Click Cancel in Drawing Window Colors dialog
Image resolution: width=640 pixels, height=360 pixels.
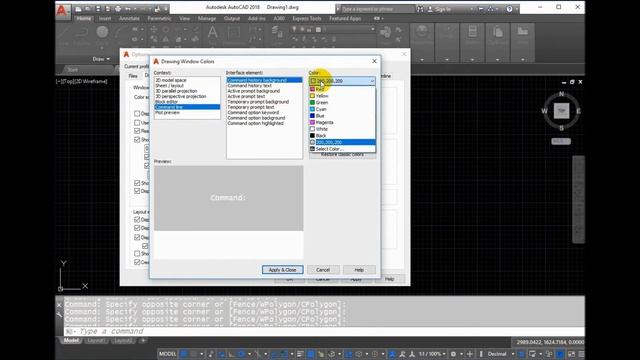[x=323, y=270]
